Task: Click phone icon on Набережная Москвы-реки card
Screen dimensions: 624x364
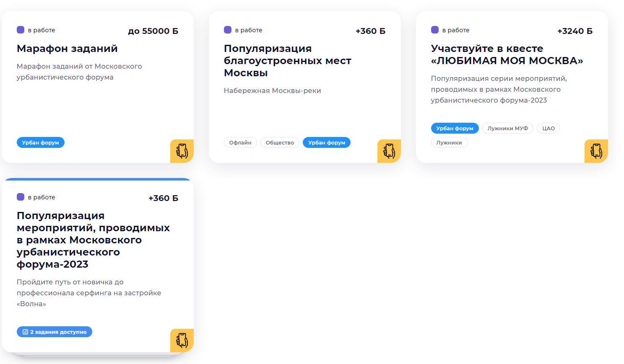Action: click(x=389, y=151)
